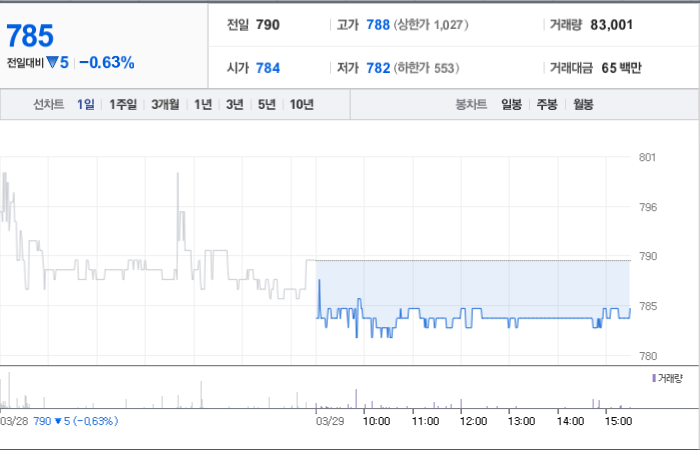Click the 12:00 time axis label
700x450 pixels.
click(x=473, y=421)
